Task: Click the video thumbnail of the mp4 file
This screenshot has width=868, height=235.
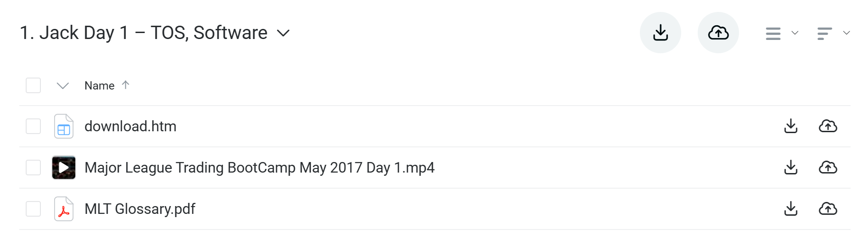Action: (x=64, y=168)
